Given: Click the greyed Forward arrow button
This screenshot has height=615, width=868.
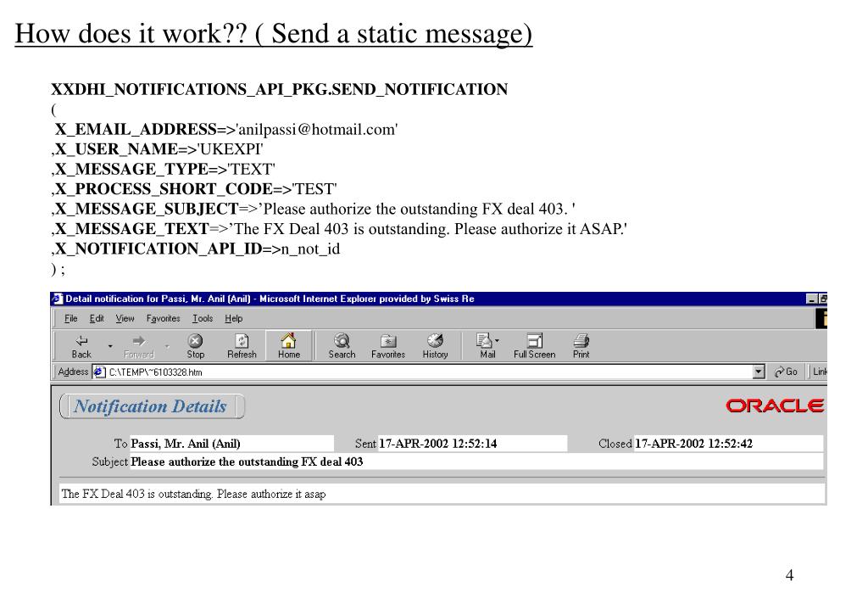Looking at the screenshot, I should point(139,346).
